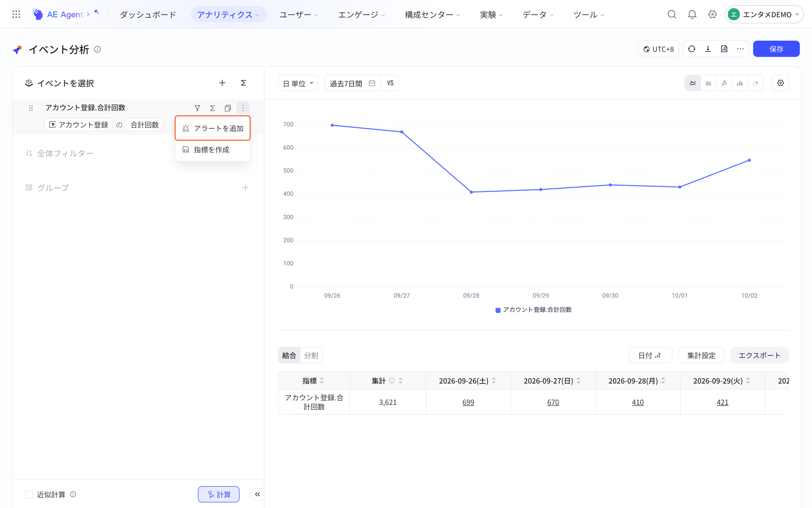The width and height of the screenshot is (812, 508).
Task: Toggle the 近似計算 checkbox
Action: pyautogui.click(x=29, y=494)
